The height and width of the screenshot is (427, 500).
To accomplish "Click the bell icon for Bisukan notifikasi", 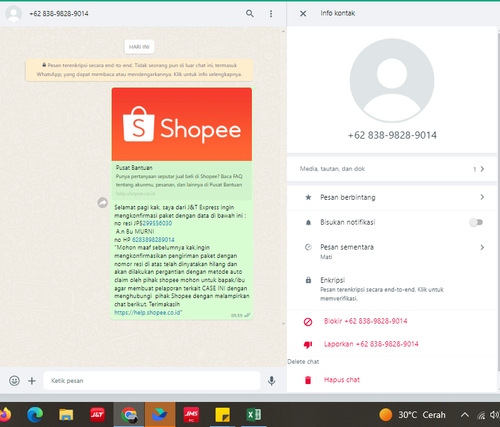I will coord(308,222).
